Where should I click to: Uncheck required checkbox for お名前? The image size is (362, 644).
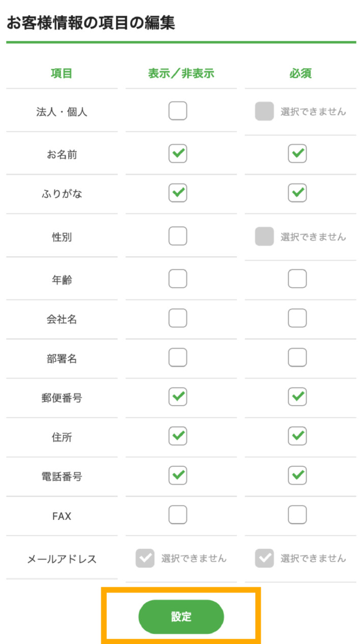pyautogui.click(x=297, y=153)
